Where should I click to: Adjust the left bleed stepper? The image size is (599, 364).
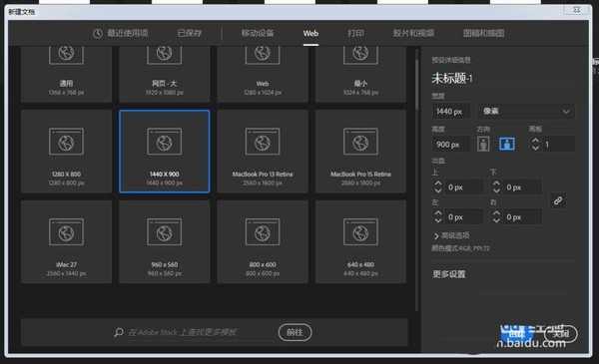coord(438,217)
